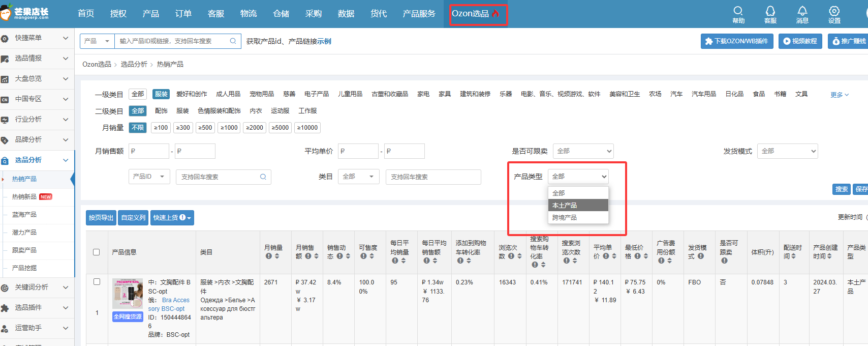Click info icon in 是否可跟卖 header

724,261
